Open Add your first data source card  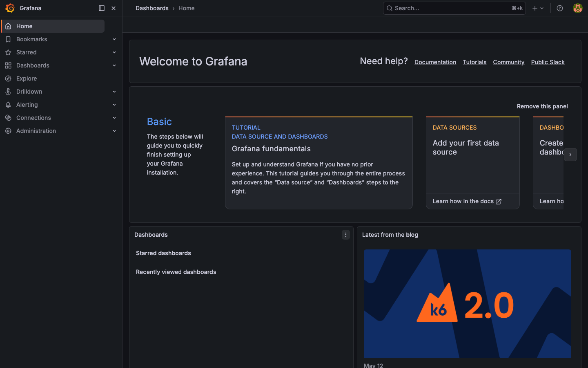point(473,155)
